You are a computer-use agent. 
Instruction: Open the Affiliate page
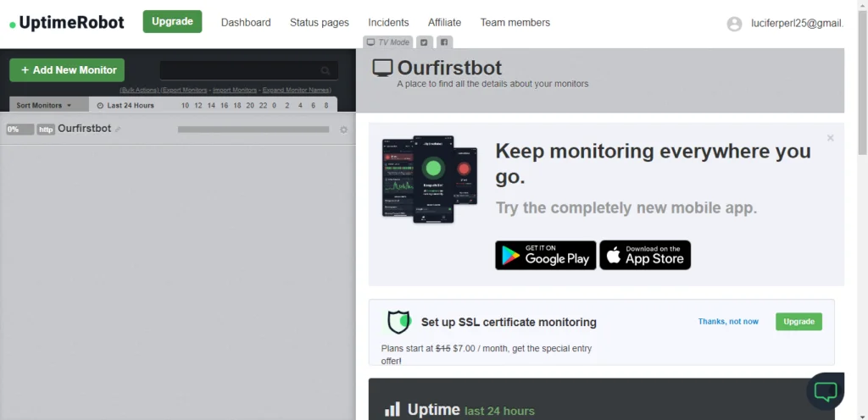tap(444, 23)
